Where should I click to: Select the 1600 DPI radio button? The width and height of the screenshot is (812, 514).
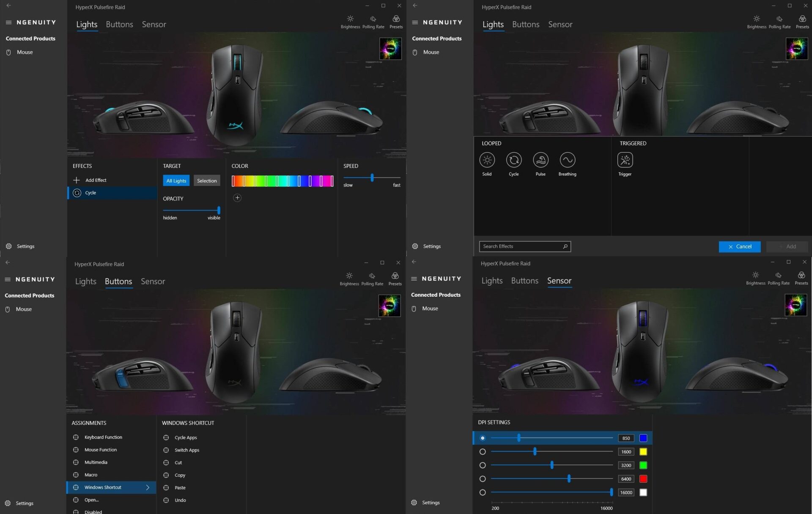coord(483,452)
